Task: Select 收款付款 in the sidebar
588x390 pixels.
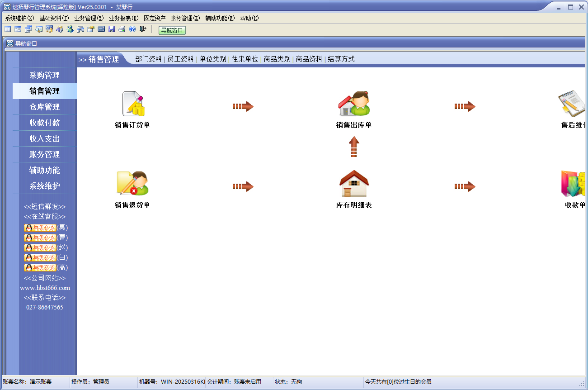Action: point(45,123)
